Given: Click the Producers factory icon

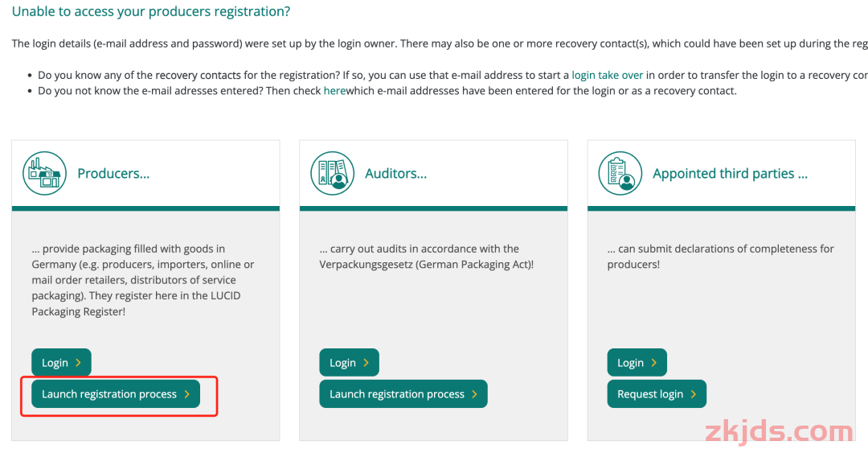Looking at the screenshot, I should pos(44,173).
